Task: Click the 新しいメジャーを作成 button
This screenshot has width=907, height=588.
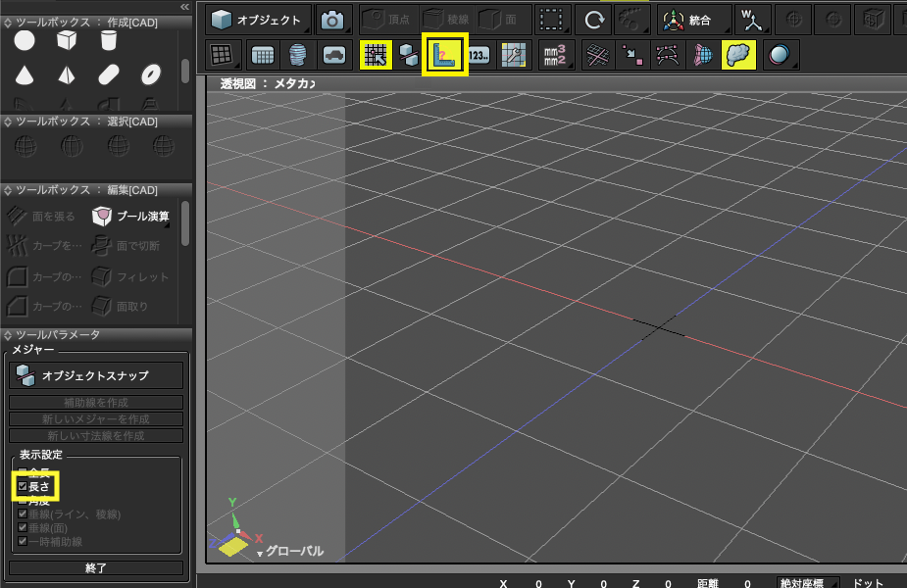Action: pos(96,419)
